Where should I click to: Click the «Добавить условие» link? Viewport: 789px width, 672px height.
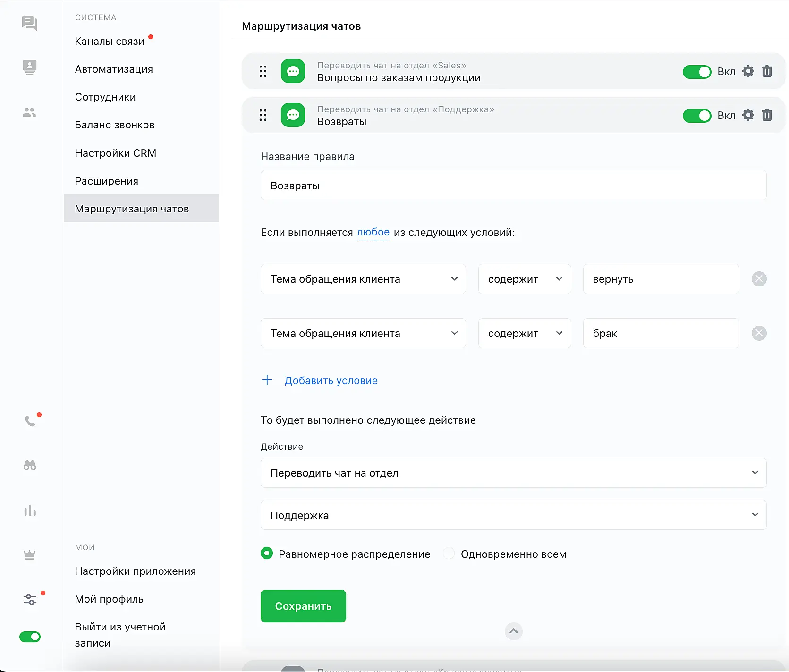[x=331, y=380]
